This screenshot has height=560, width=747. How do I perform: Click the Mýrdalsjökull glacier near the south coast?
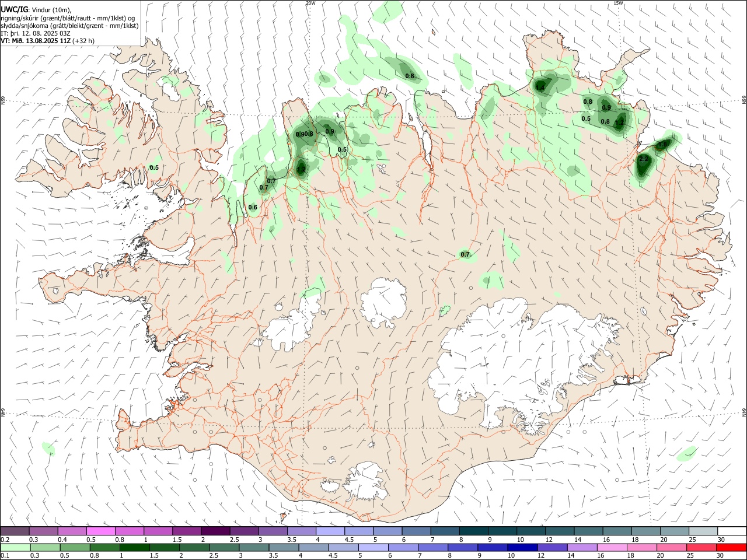click(x=365, y=481)
